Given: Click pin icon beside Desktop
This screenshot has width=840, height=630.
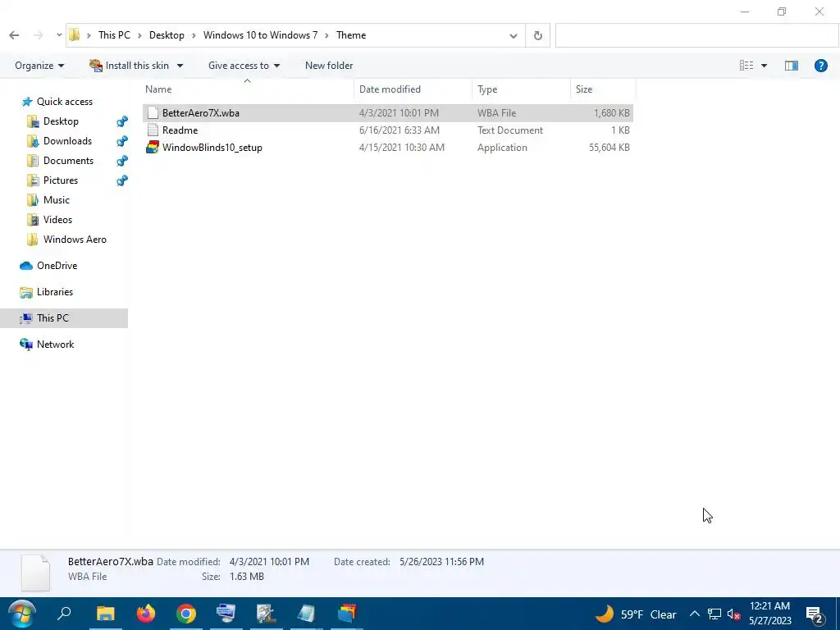Looking at the screenshot, I should coord(122,121).
